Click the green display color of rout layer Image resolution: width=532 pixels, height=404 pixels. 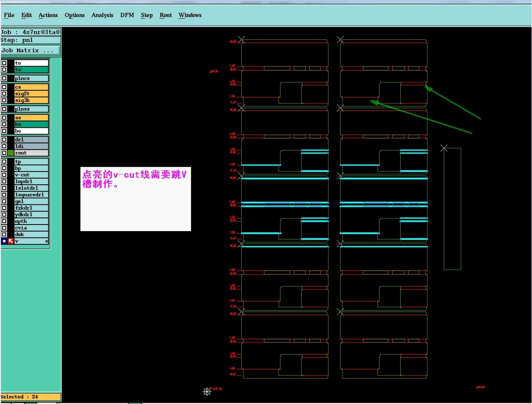pyautogui.click(x=11, y=153)
